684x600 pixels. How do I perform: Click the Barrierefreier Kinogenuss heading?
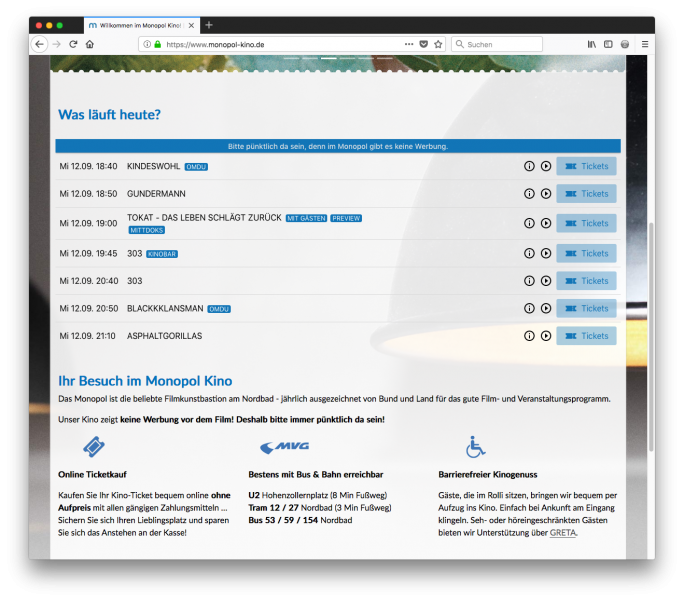click(488, 475)
